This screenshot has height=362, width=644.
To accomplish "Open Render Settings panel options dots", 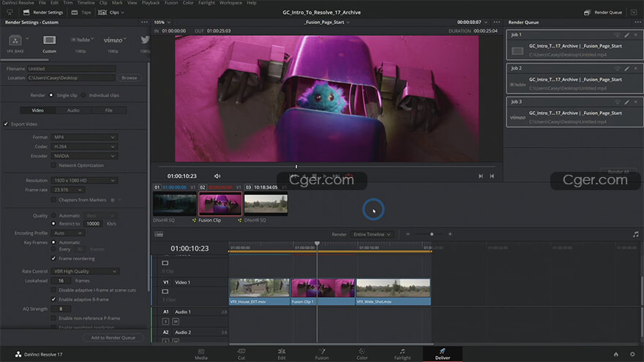I will tap(144, 22).
